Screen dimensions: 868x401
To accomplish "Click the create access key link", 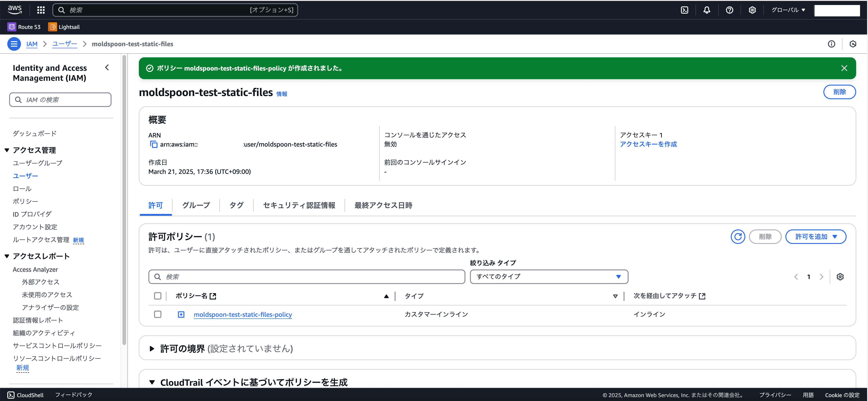I will pyautogui.click(x=648, y=144).
